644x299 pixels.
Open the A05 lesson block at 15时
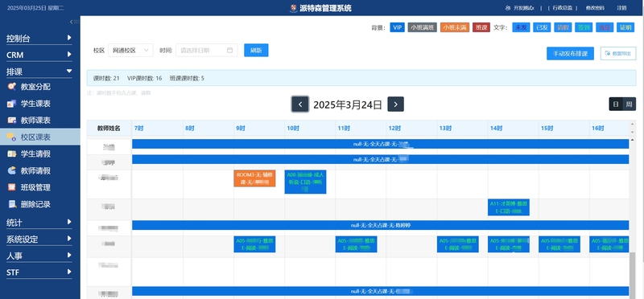pyautogui.click(x=559, y=244)
